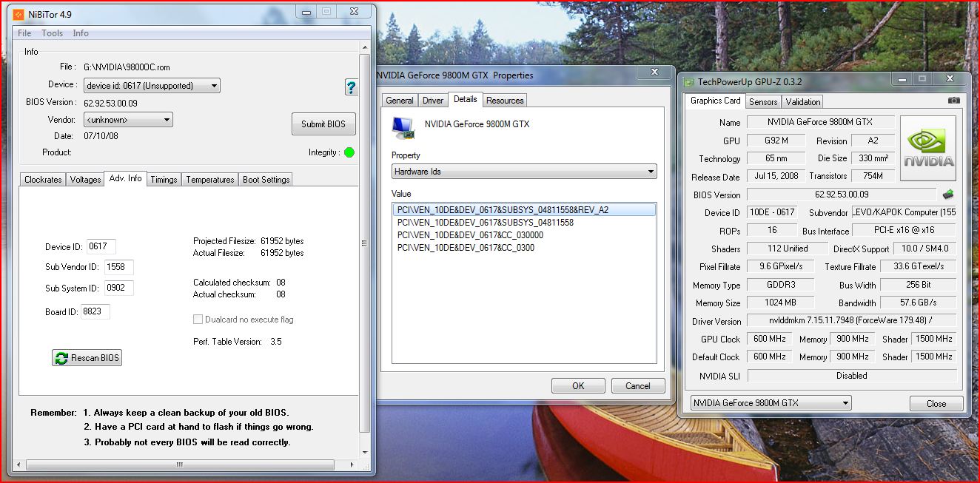Click the Driver Version field in GPU-Z
This screenshot has width=980, height=483.
pos(851,321)
